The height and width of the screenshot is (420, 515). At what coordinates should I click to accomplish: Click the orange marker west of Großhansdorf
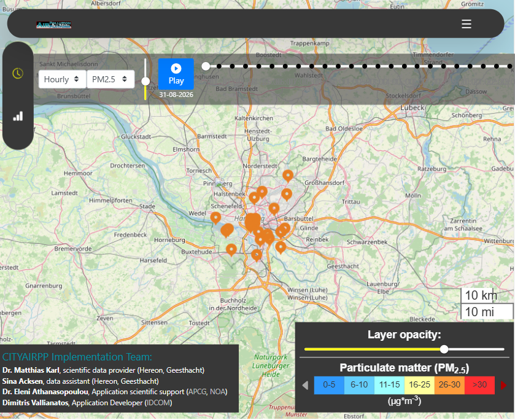[287, 194]
